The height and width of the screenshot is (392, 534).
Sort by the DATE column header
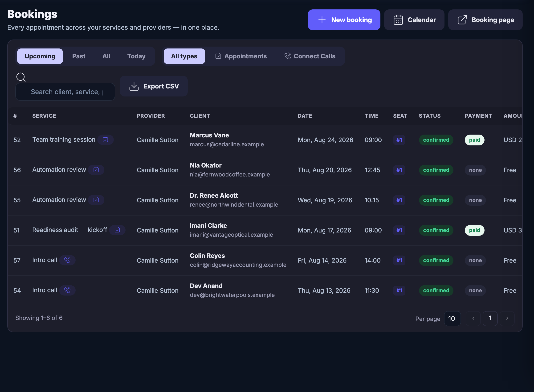[305, 116]
